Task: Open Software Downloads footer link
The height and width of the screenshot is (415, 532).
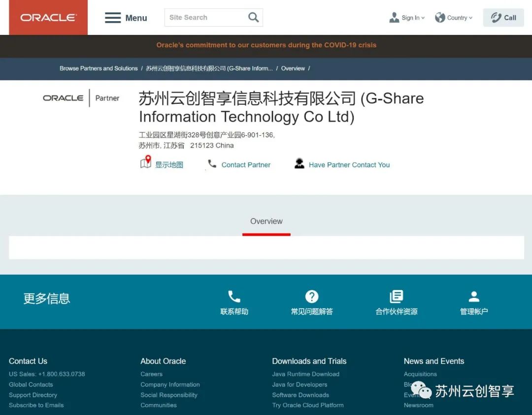Action: pyautogui.click(x=300, y=395)
